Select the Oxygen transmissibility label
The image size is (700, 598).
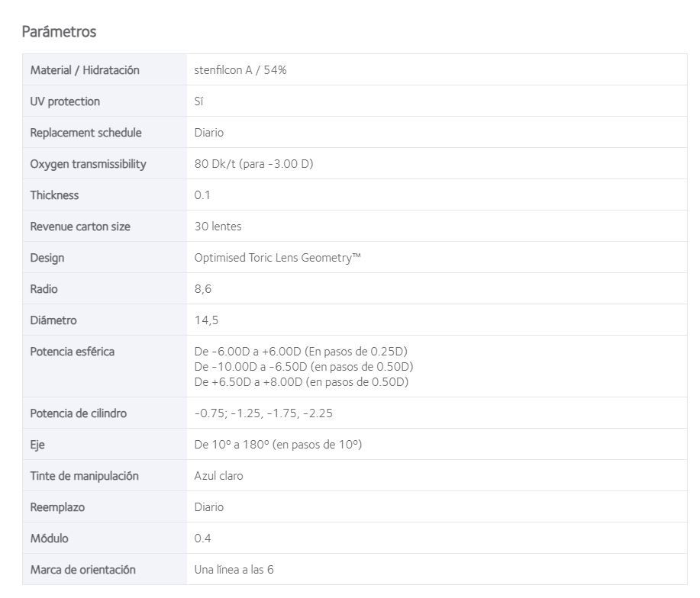pyautogui.click(x=88, y=164)
